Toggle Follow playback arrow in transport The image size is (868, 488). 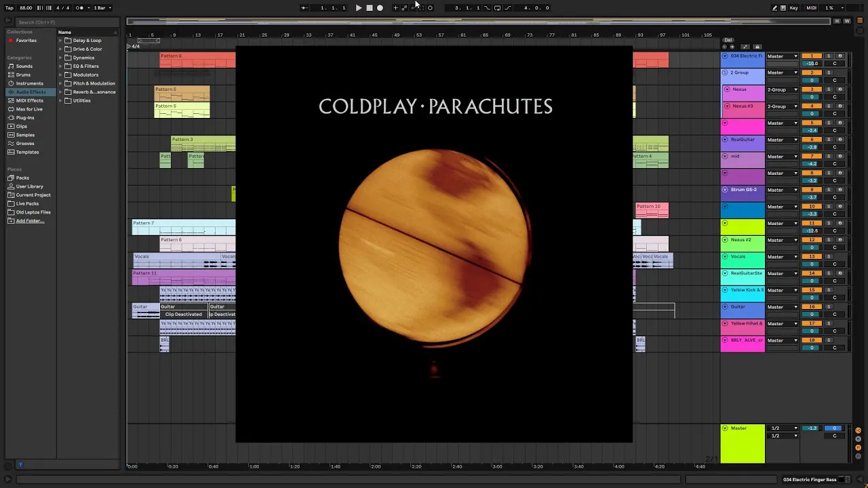click(x=304, y=8)
